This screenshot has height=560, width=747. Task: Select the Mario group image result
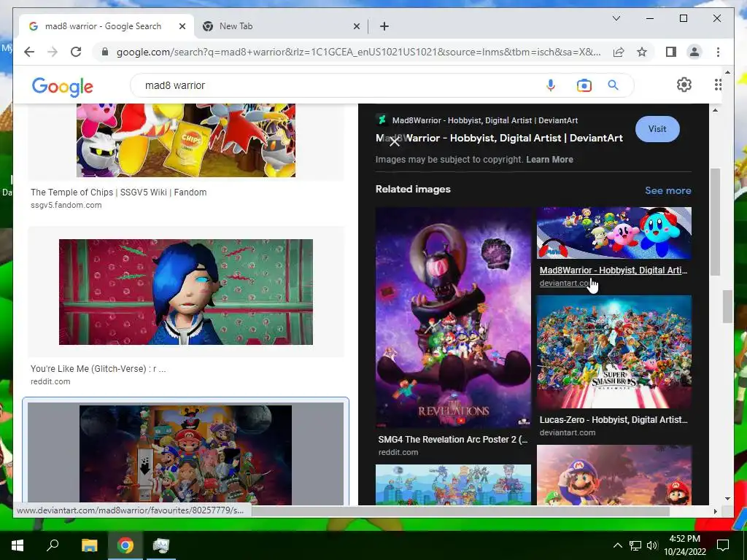point(186,455)
